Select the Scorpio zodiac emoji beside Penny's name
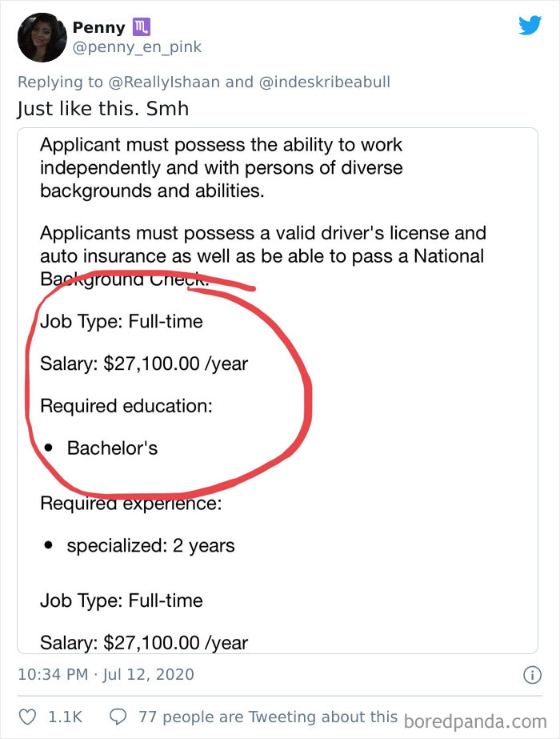 pos(141,26)
